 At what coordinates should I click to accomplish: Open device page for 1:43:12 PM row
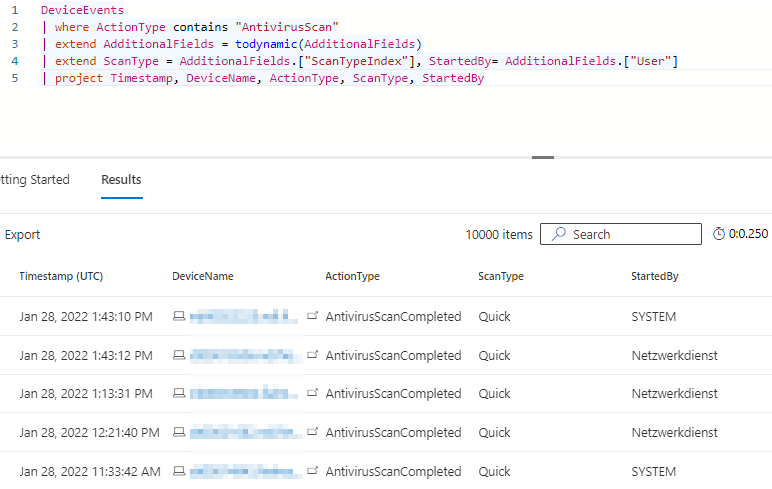point(312,355)
